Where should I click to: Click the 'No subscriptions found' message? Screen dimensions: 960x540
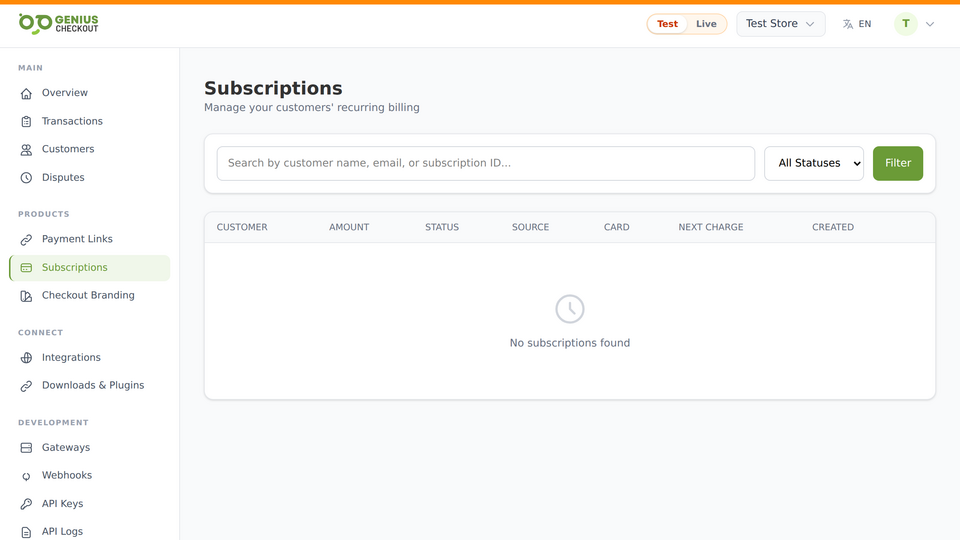(570, 343)
